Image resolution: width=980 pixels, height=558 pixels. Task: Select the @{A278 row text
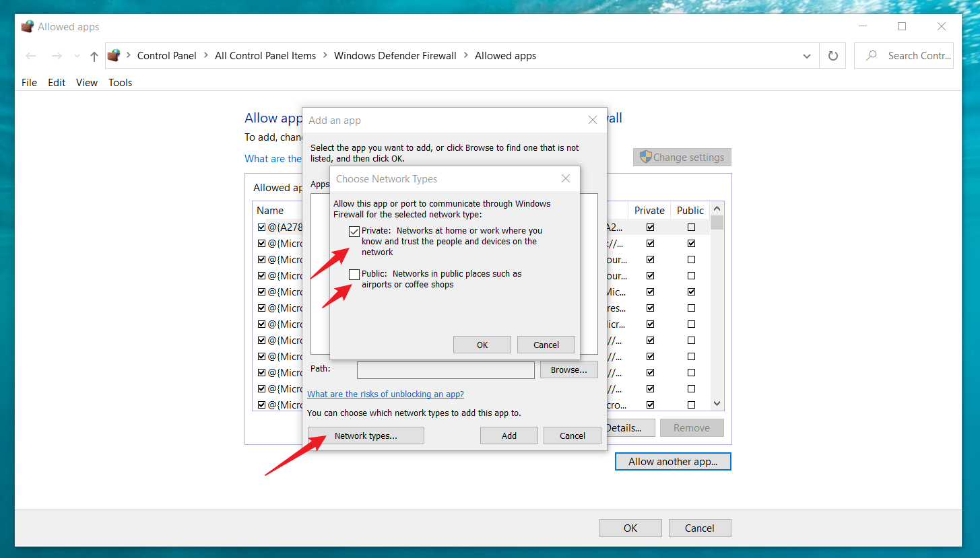pyautogui.click(x=286, y=228)
